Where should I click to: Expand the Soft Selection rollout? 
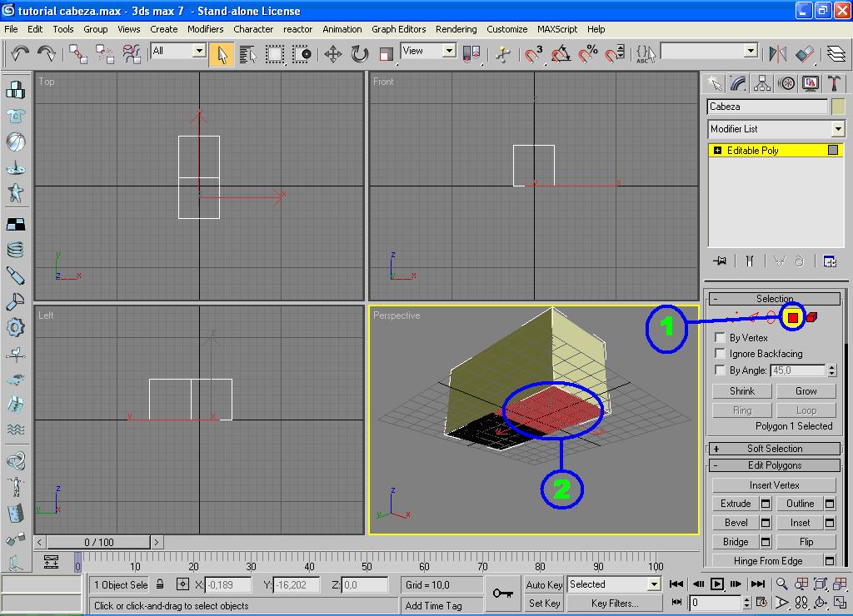point(774,449)
